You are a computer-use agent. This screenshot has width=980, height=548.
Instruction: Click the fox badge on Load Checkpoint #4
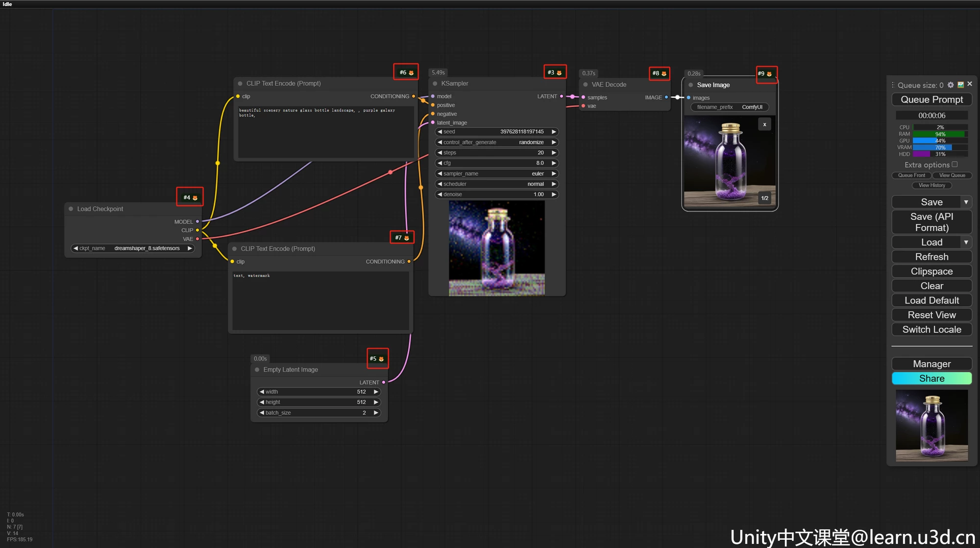[x=195, y=198]
